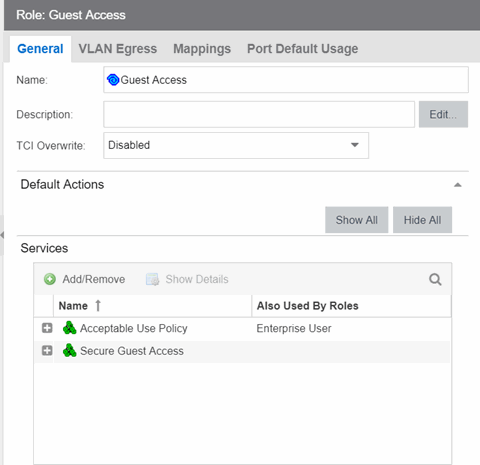This screenshot has width=480, height=465.
Task: Click the Hide All button
Action: click(422, 220)
